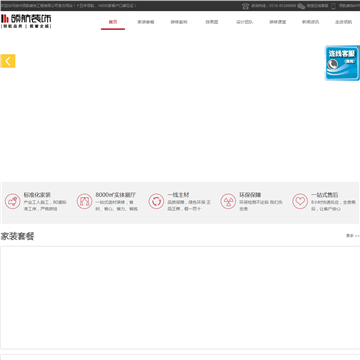Click the 一站式售后 heart icon

point(300,202)
